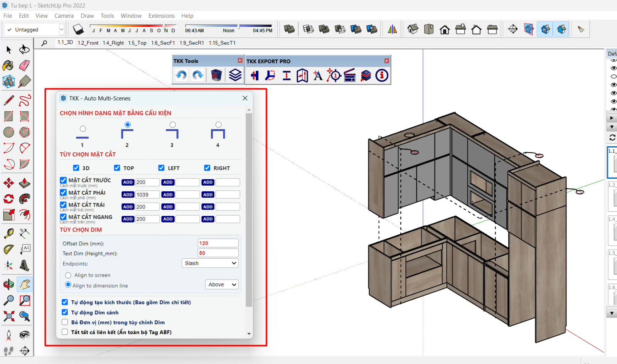Select the arrow Select tool
617x364 pixels.
pos(8,49)
